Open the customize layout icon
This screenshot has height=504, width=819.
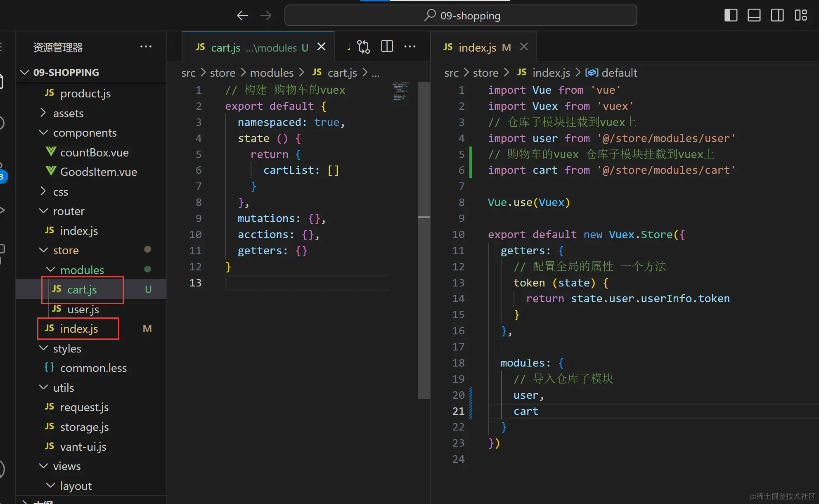[x=801, y=15]
